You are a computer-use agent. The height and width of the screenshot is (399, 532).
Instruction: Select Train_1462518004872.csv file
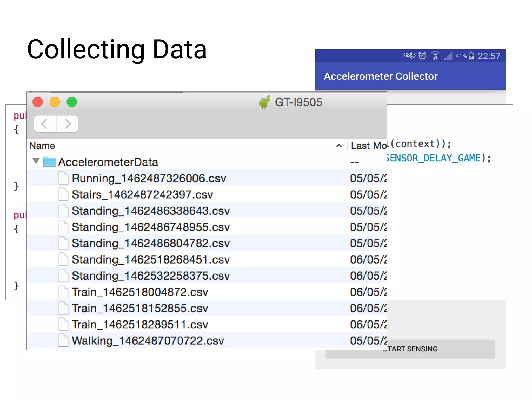point(207,292)
